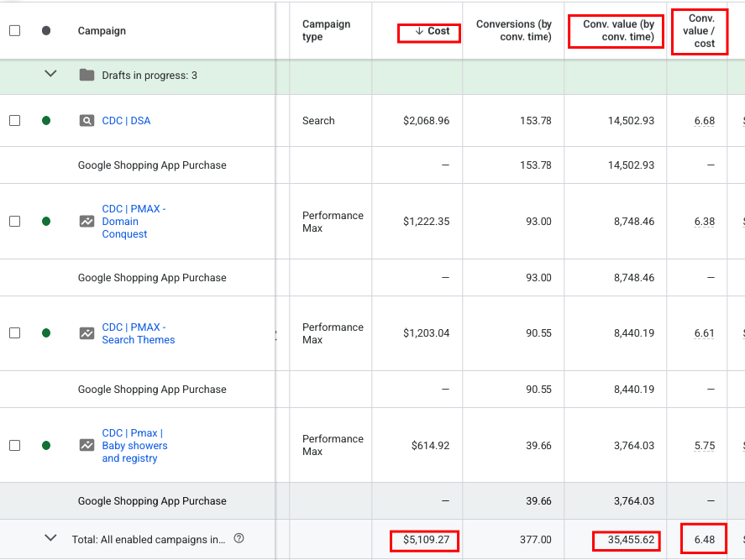Select the CDC | DSA row checkbox
This screenshot has width=745, height=560.
tap(15, 121)
